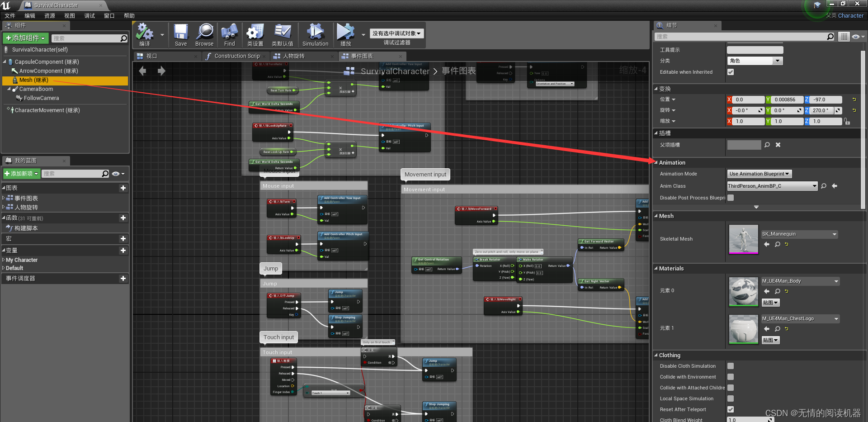Viewport: 868px width, 422px height.
Task: Toggle details panel eye visibility options
Action: (x=858, y=37)
